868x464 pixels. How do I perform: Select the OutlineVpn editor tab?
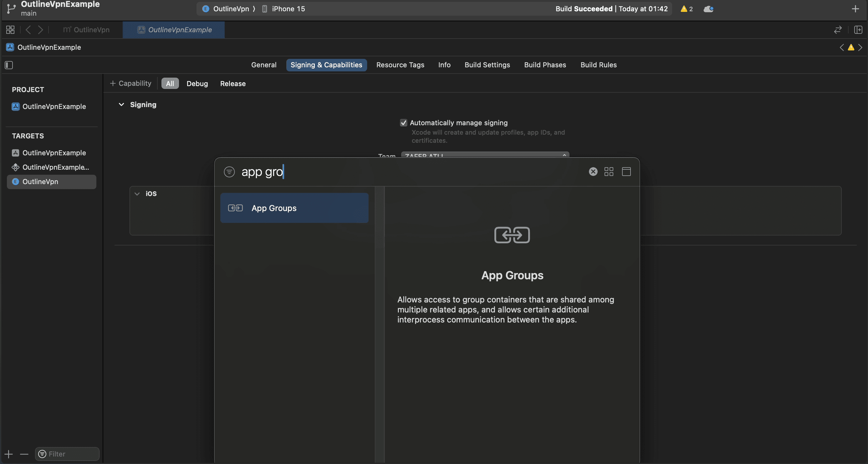pos(86,30)
